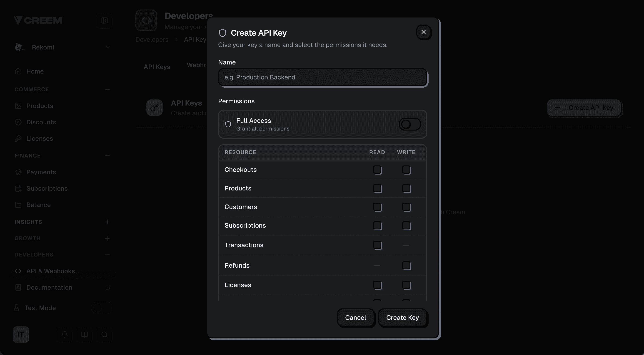This screenshot has height=355, width=644.
Task: Click the Licenses key icon in sidebar
Action: coord(18,138)
